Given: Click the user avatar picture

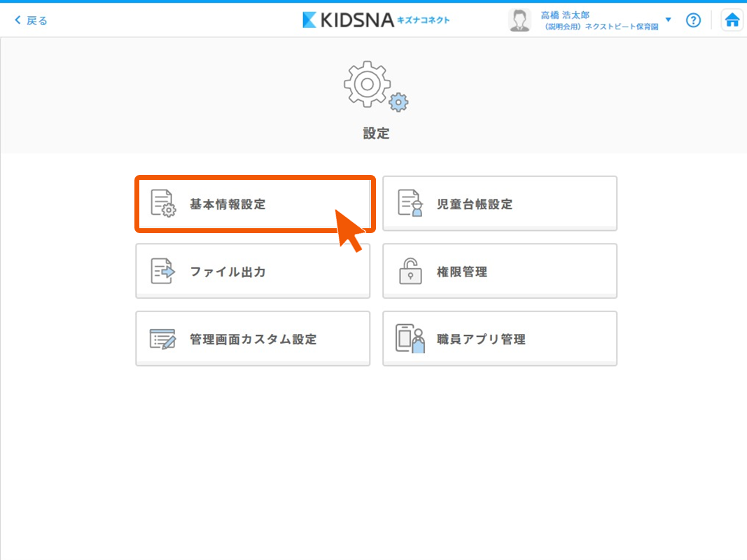Looking at the screenshot, I should [x=519, y=20].
